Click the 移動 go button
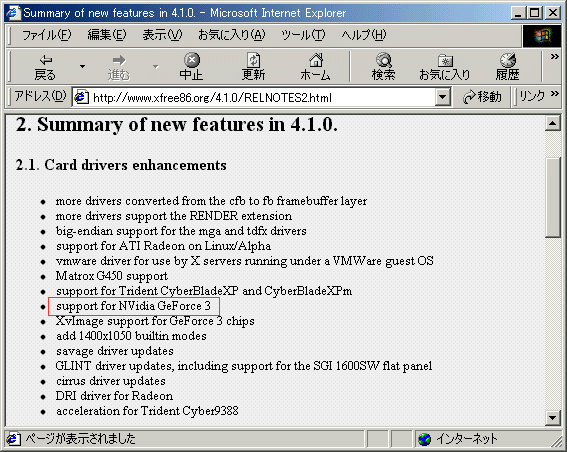The height and width of the screenshot is (452, 567). (x=482, y=97)
